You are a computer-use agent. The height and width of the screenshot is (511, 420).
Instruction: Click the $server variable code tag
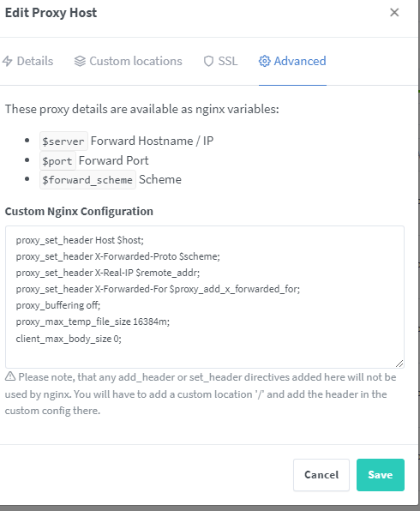coord(63,141)
